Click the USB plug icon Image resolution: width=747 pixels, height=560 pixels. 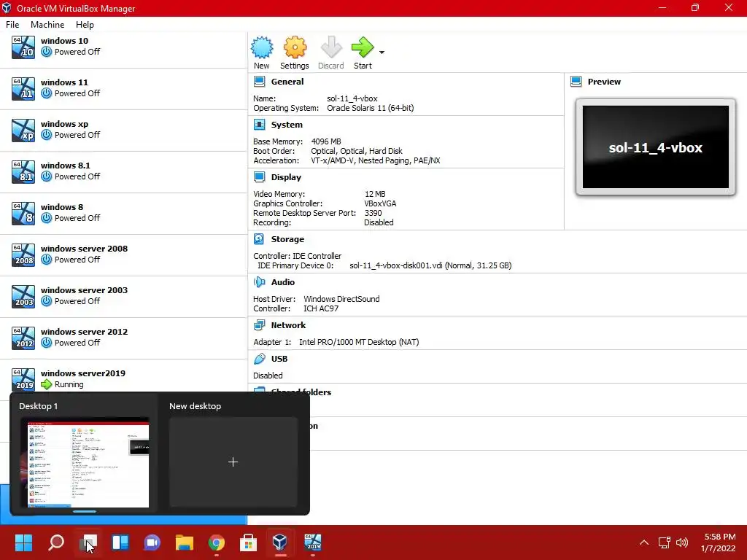tap(259, 359)
